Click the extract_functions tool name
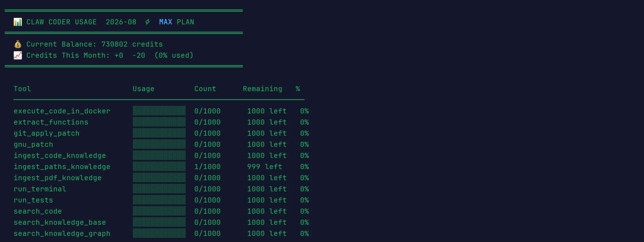 51,122
